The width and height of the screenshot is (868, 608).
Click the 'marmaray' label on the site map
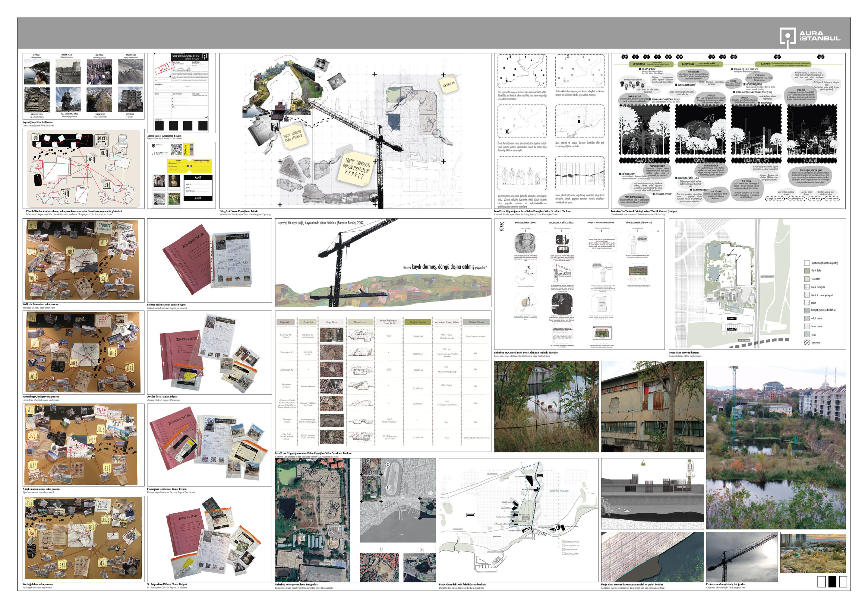coord(744,340)
